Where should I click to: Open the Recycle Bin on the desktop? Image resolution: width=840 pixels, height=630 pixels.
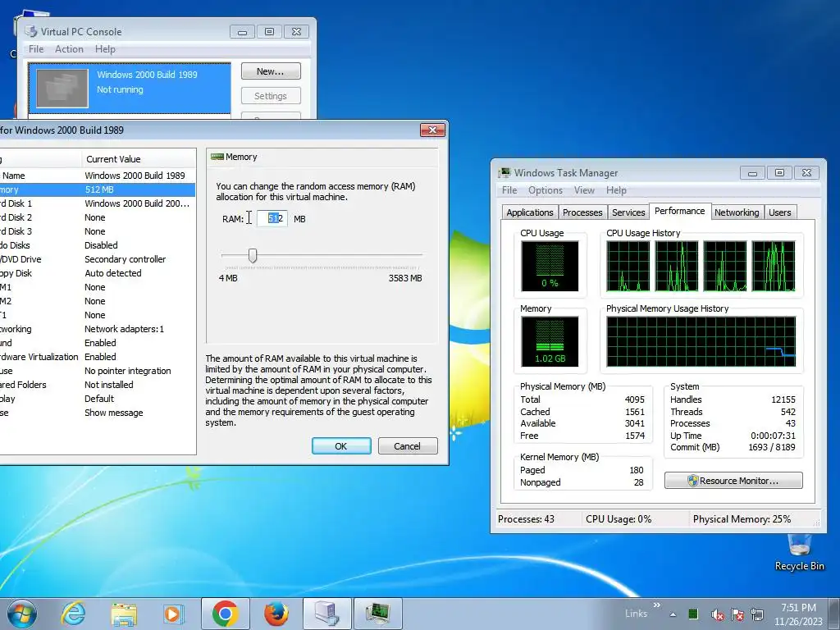point(799,553)
